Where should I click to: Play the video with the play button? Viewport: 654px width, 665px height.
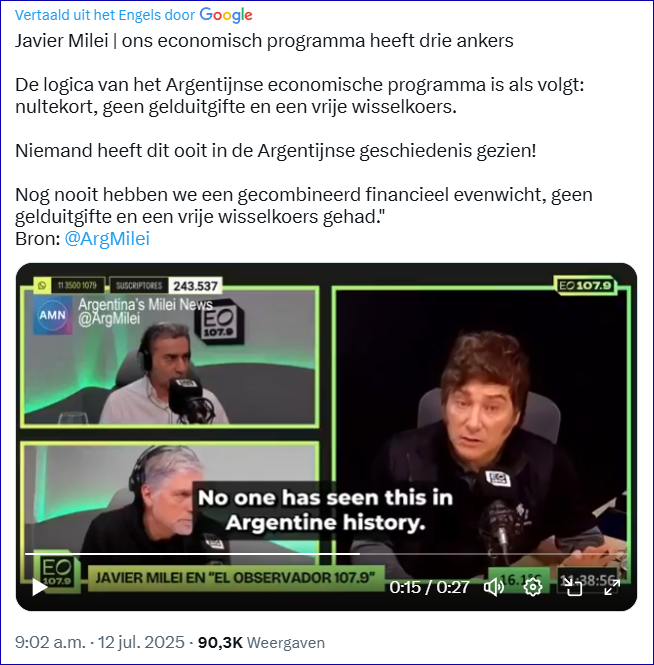tap(39, 587)
